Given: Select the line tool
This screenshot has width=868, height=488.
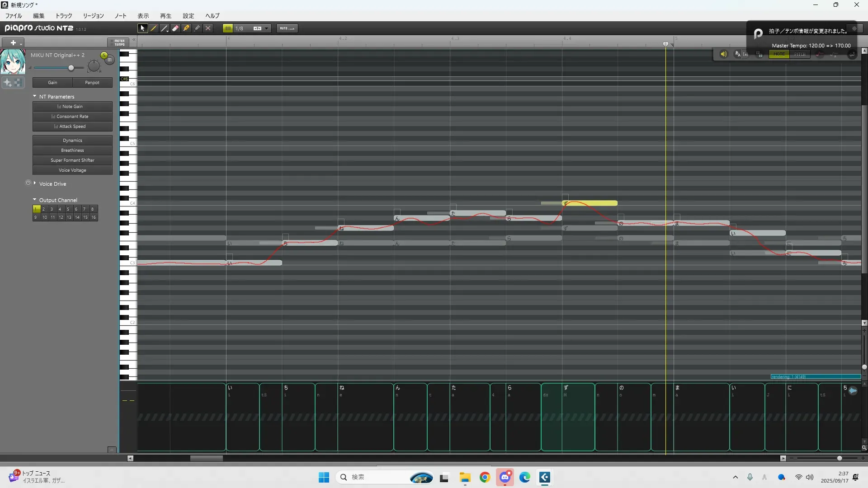Looking at the screenshot, I should click(x=165, y=28).
